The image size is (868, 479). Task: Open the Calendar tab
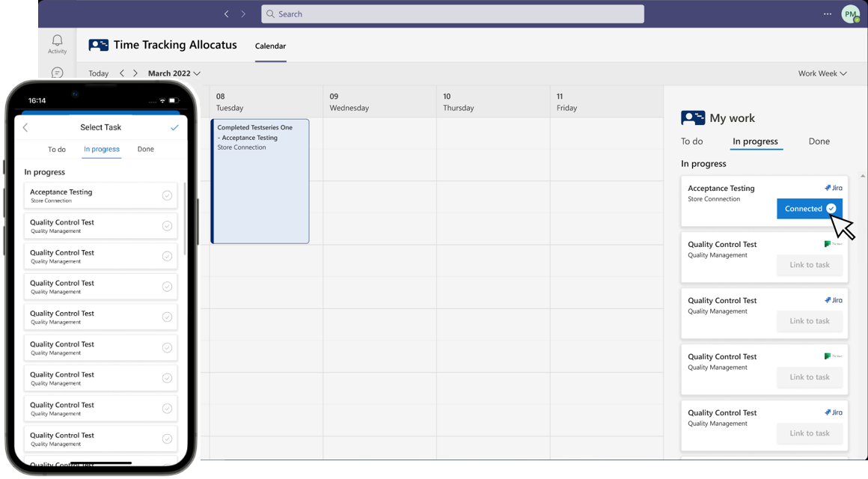pyautogui.click(x=270, y=46)
